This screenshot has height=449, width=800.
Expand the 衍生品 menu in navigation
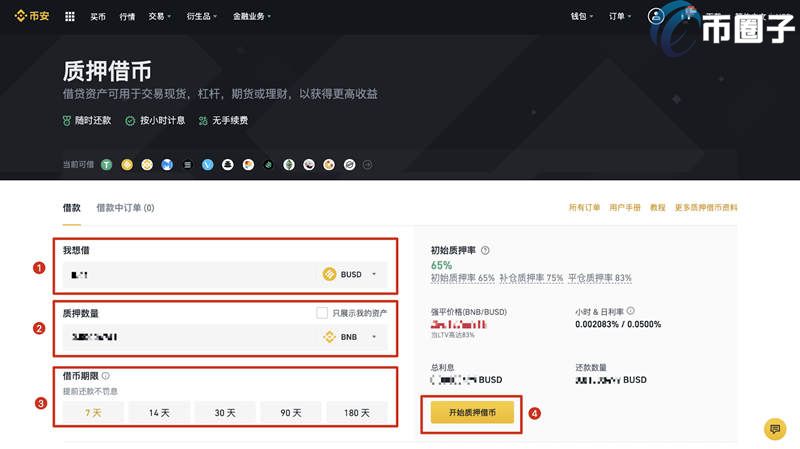pos(203,16)
